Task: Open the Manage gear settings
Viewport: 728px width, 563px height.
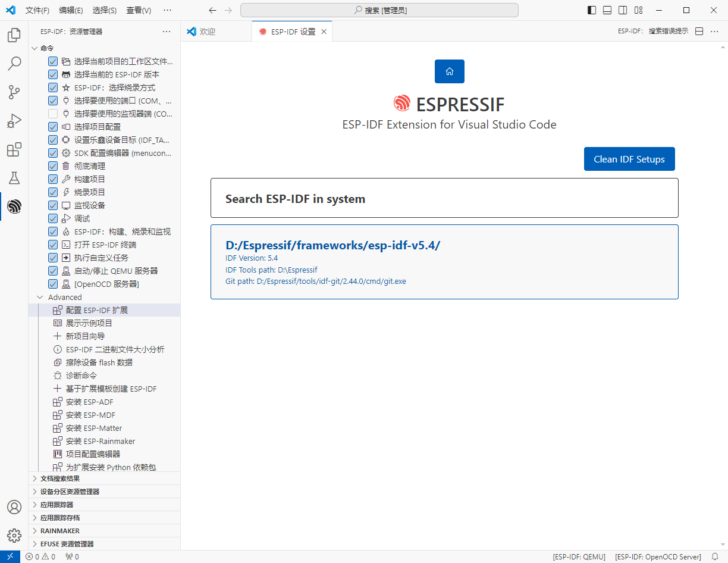Action: coord(14,536)
